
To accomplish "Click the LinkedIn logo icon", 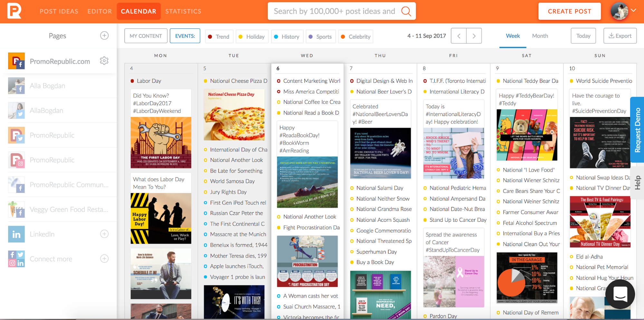I will pos(16,234).
